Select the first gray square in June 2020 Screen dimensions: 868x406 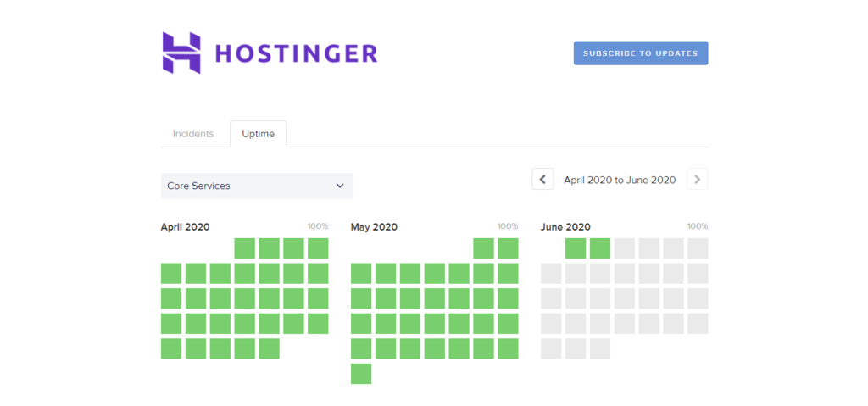(x=625, y=248)
